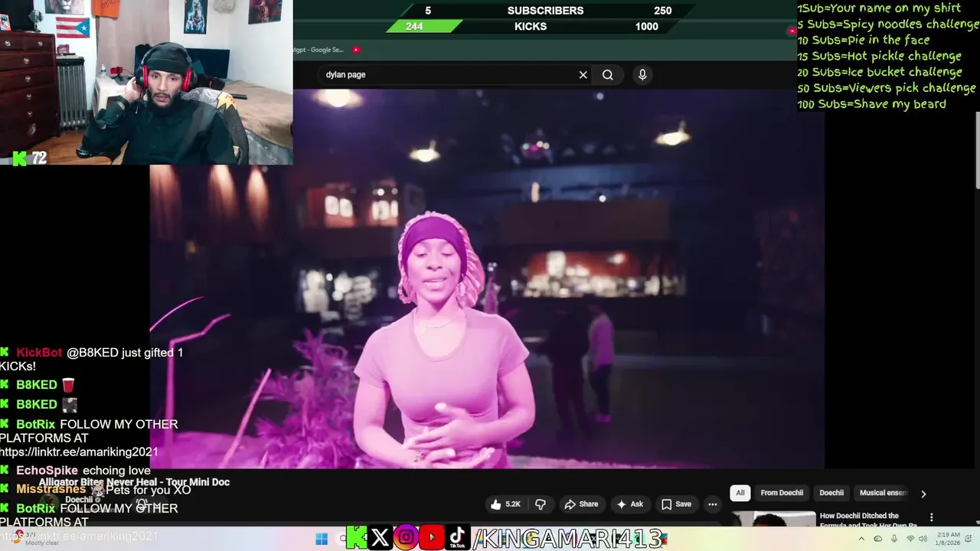Click the 'Alligator Bites Never Heal - Tour Mini Doc' title
980x551 pixels.
135,482
